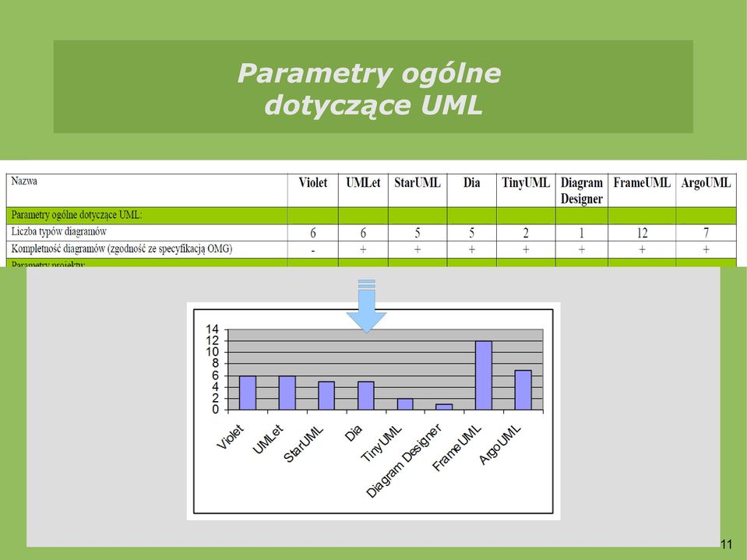Click the "TinyUML" chart axis label

[382, 444]
